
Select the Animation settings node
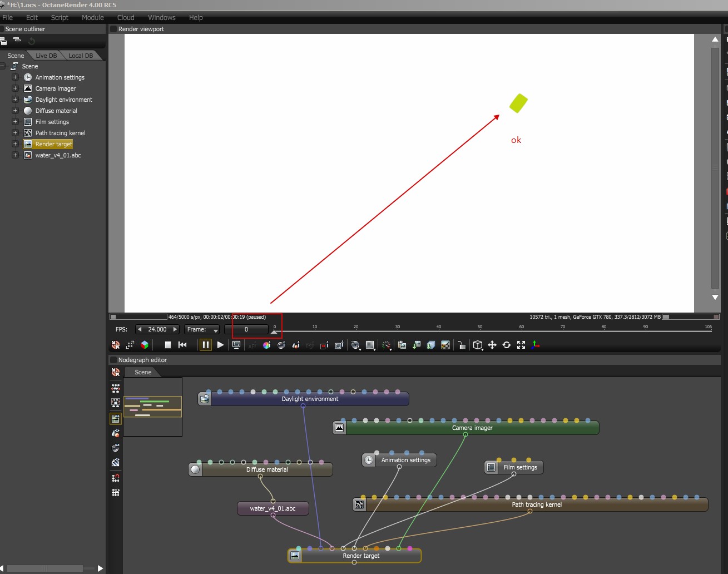(399, 460)
